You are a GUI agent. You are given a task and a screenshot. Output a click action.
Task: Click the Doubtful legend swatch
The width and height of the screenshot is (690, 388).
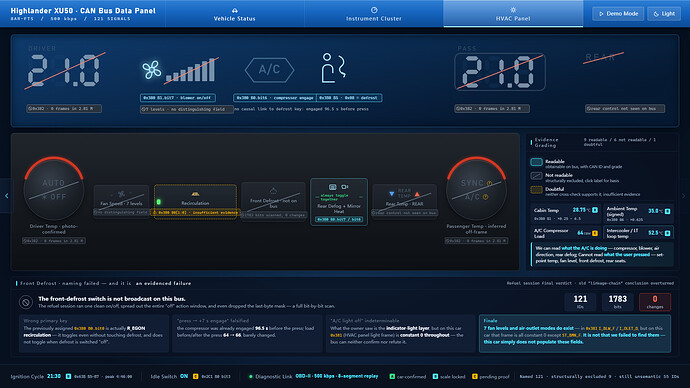[536, 190]
